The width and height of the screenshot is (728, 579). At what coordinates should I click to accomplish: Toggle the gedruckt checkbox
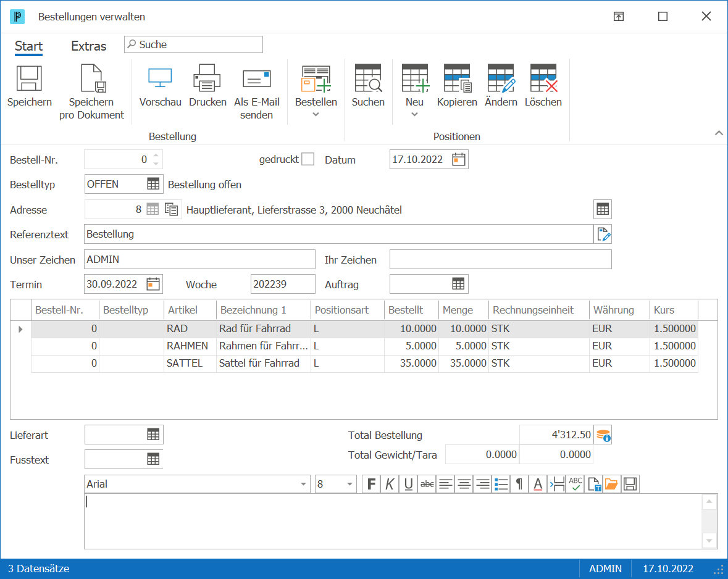tap(308, 159)
